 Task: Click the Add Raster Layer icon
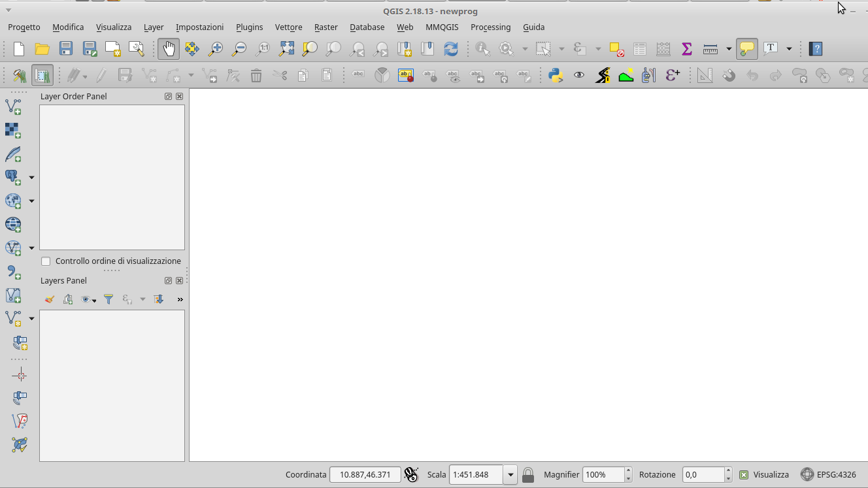tap(13, 130)
